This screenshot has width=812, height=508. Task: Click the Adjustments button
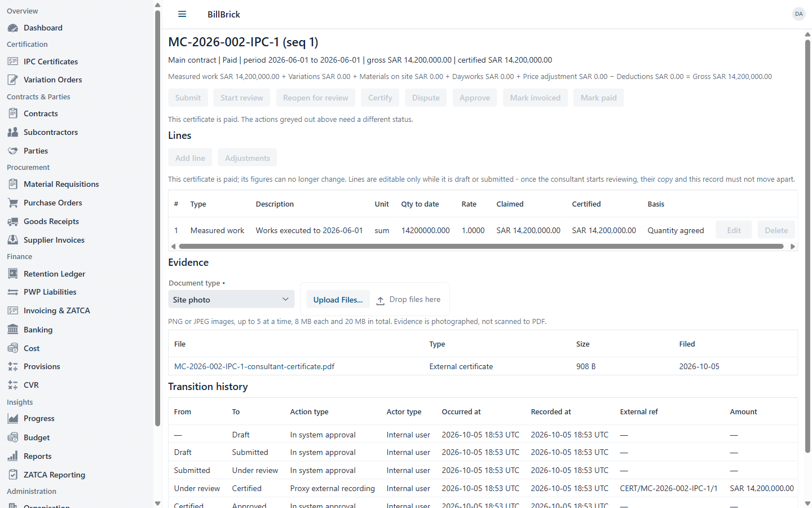[x=247, y=158]
